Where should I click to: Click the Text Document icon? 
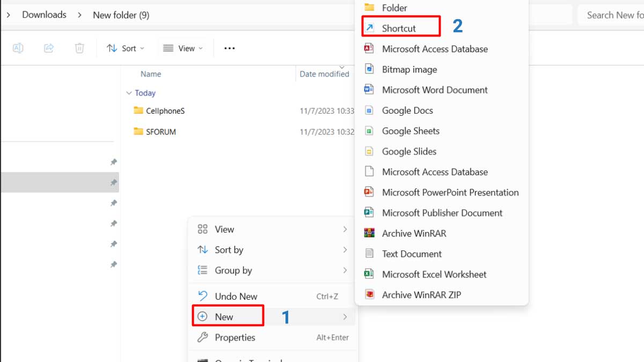click(369, 253)
